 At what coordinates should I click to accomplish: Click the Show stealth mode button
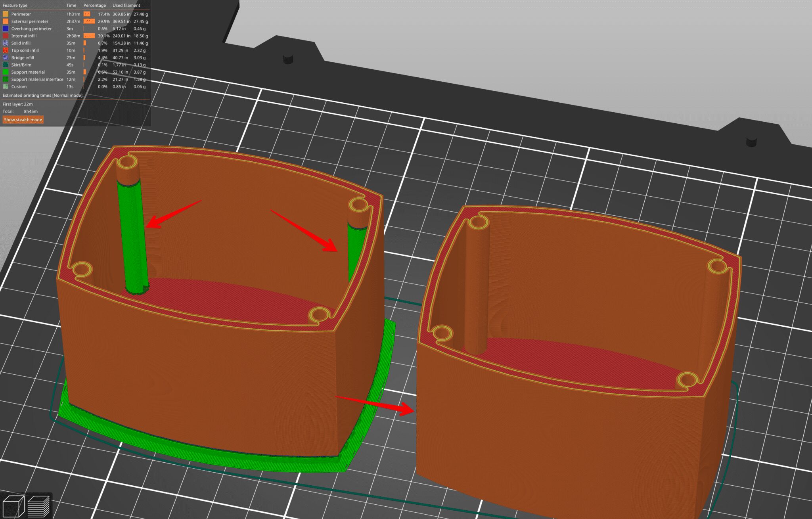tap(23, 120)
